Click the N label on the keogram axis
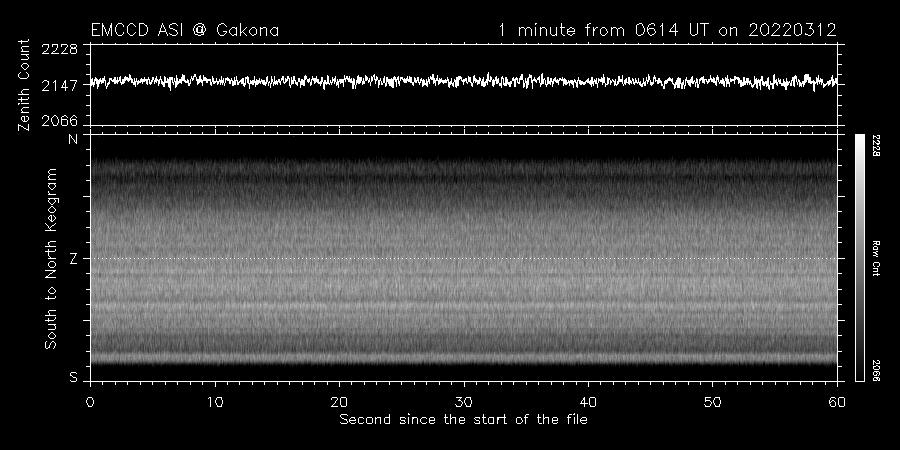900x450 pixels. coord(73,139)
